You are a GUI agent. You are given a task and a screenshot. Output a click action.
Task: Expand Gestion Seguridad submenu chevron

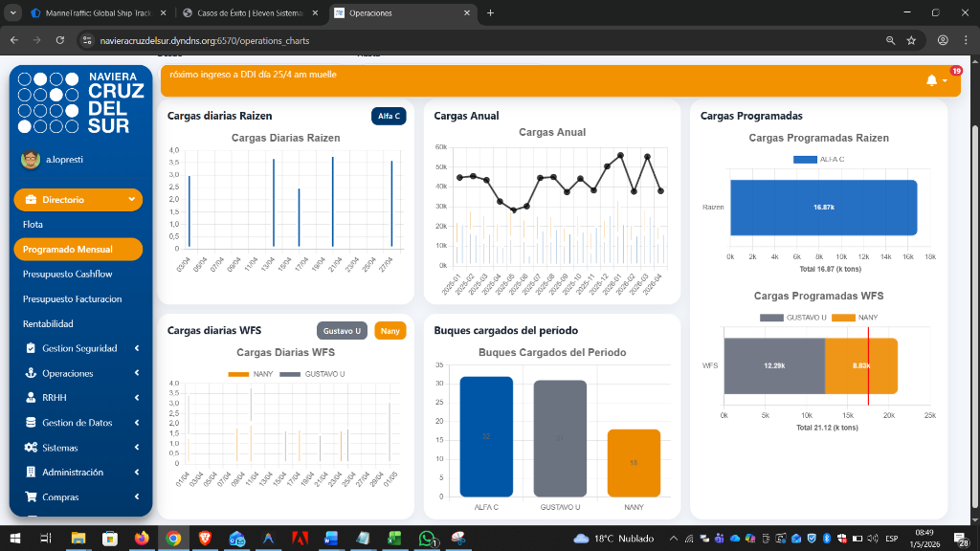(x=136, y=348)
